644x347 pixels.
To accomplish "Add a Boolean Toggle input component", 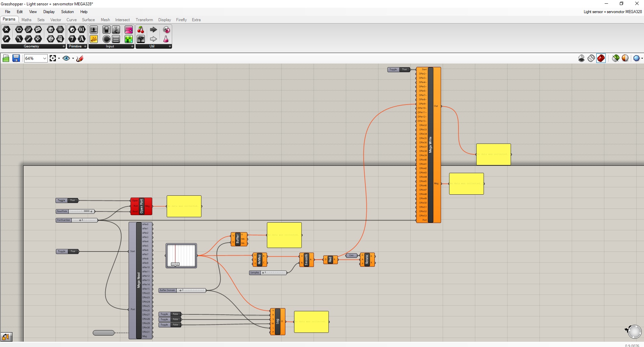I will tap(107, 30).
